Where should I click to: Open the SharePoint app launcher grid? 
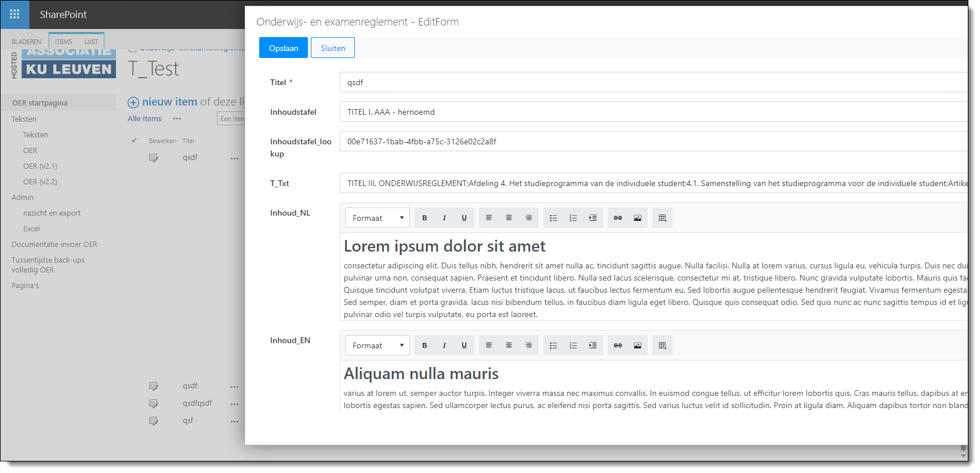coord(14,14)
